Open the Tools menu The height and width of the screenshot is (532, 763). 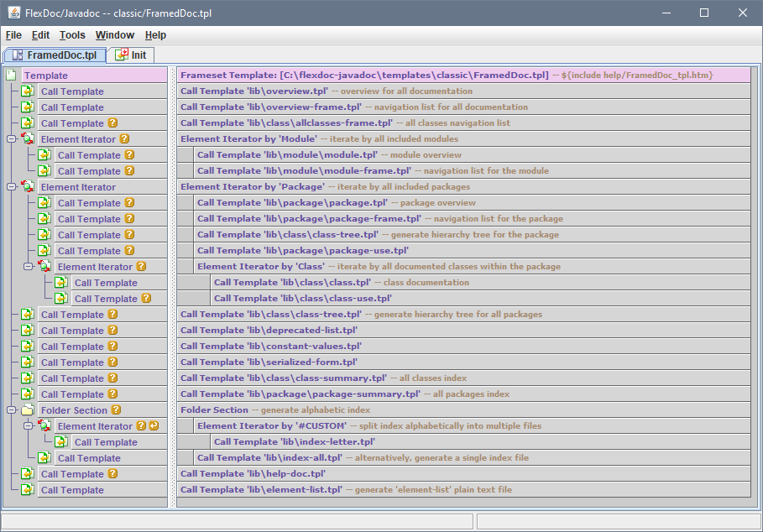pyautogui.click(x=72, y=35)
